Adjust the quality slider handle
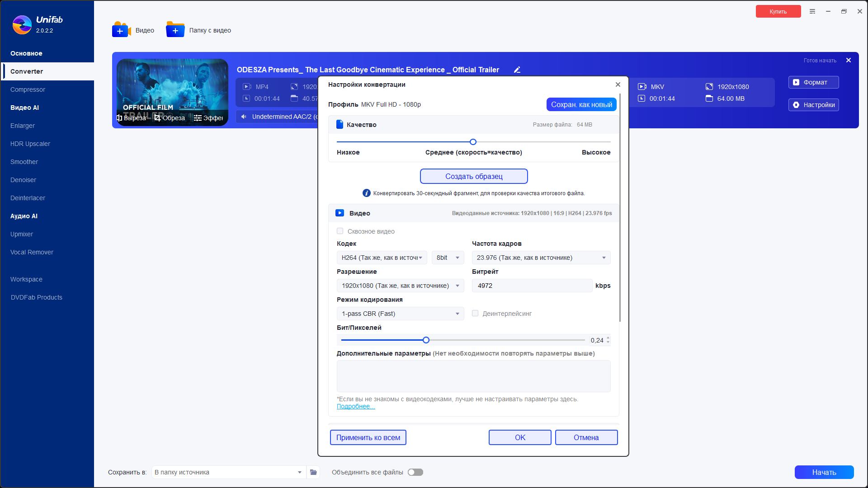Viewport: 868px width, 488px height. click(x=473, y=142)
